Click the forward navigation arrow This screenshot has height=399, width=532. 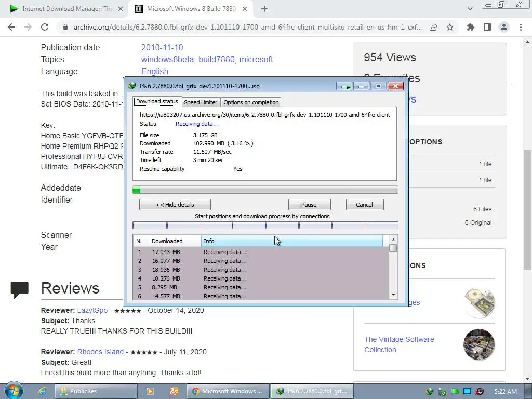pyautogui.click(x=28, y=27)
